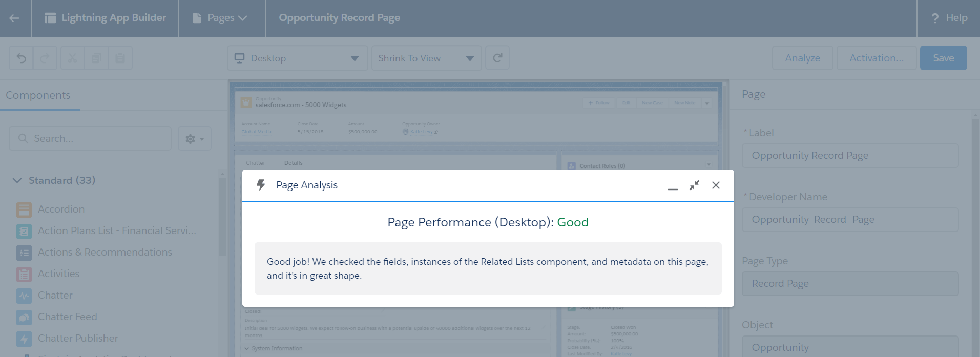Open the Shrink To View dropdown
This screenshot has width=980, height=357.
tap(426, 58)
